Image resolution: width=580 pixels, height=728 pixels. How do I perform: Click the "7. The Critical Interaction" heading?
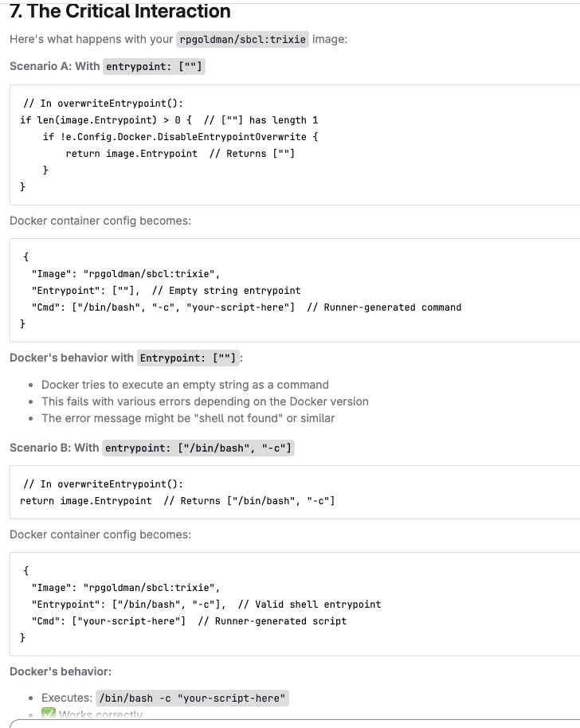(x=120, y=10)
